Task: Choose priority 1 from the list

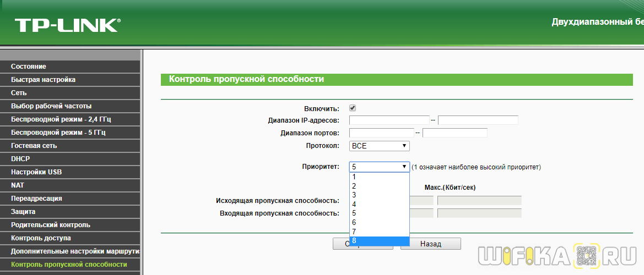Action: (380, 177)
